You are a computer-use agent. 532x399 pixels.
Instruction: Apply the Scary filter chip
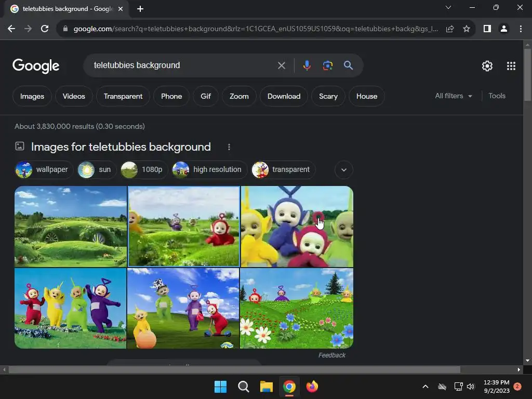[x=328, y=96]
